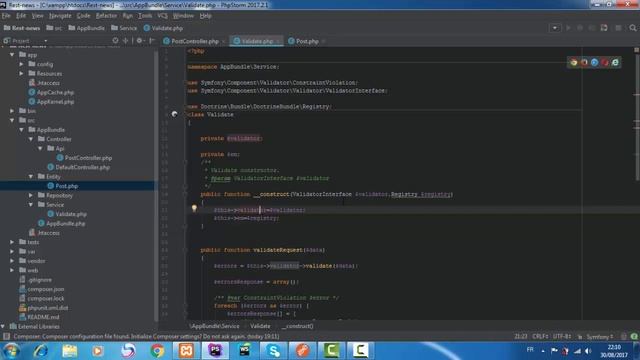Click Service in the navigation breadcrumb
This screenshot has width=640, height=360.
pyautogui.click(x=124, y=28)
